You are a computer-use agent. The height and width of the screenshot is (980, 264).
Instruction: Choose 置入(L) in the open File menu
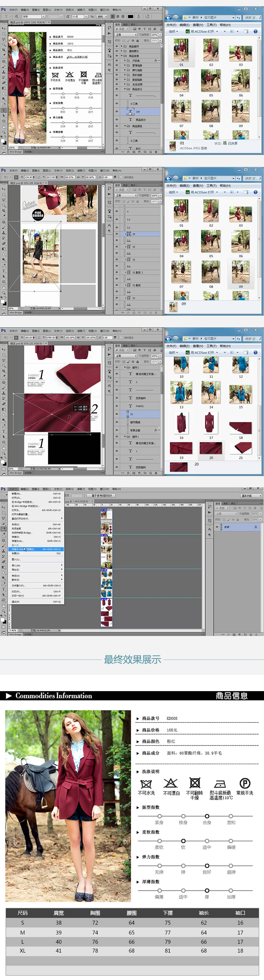[36, 559]
